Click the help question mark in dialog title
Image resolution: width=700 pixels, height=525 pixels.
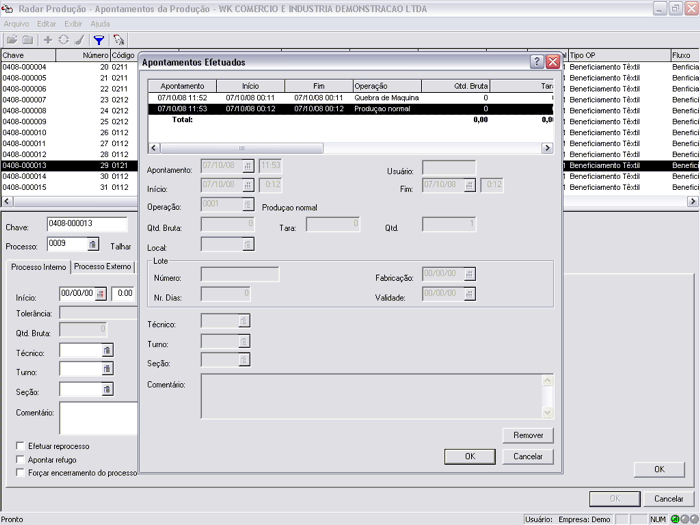tap(536, 61)
